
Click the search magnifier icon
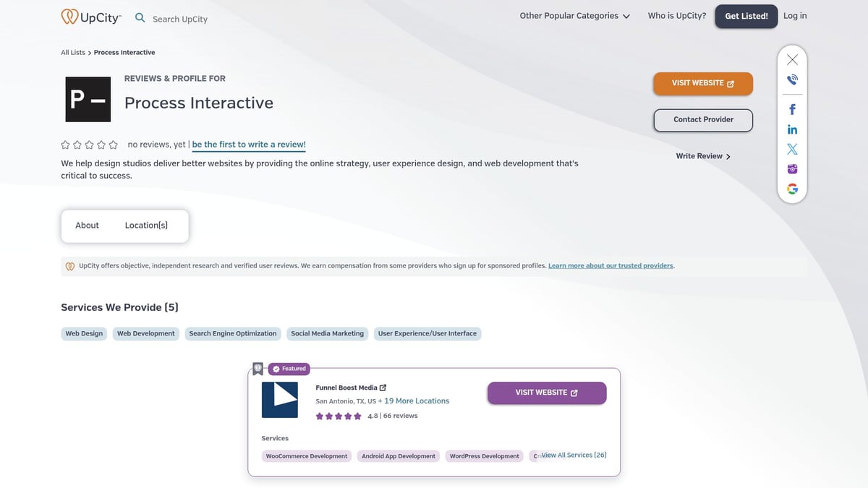click(140, 17)
